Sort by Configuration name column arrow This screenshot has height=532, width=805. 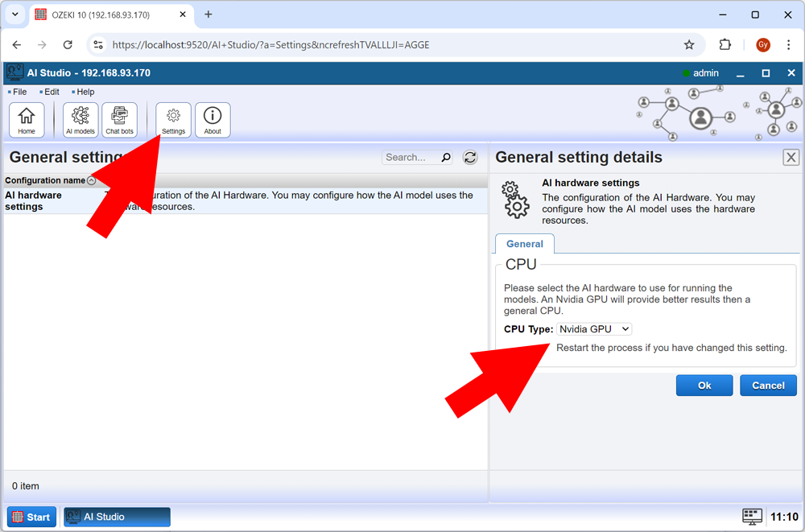92,180
